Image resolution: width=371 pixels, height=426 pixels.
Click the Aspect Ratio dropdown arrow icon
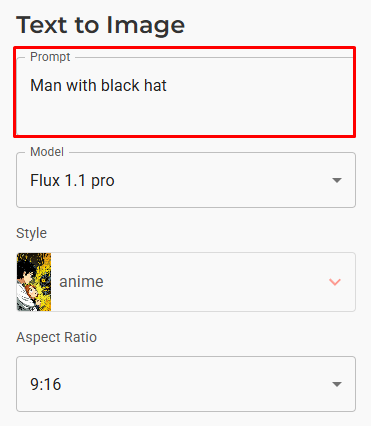click(x=337, y=384)
